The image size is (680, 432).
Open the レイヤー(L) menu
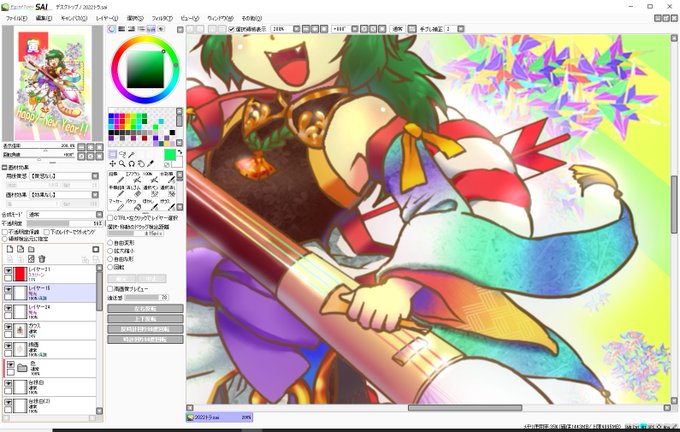pos(107,18)
